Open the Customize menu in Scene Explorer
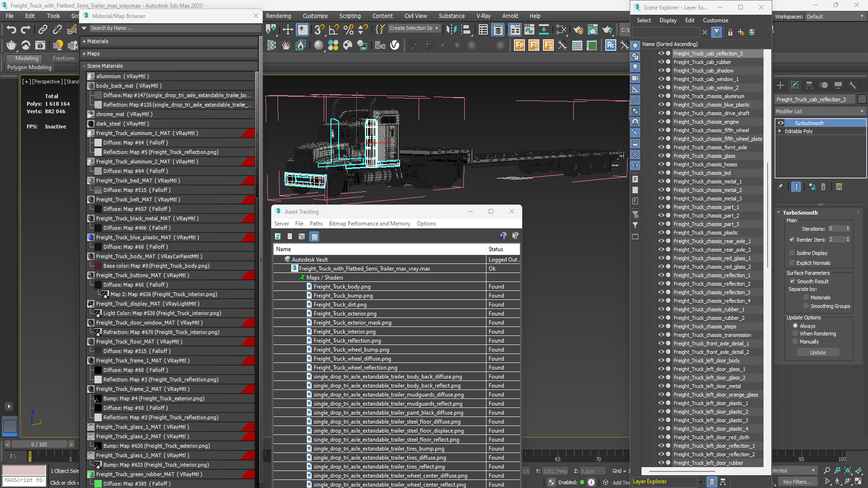 click(715, 20)
